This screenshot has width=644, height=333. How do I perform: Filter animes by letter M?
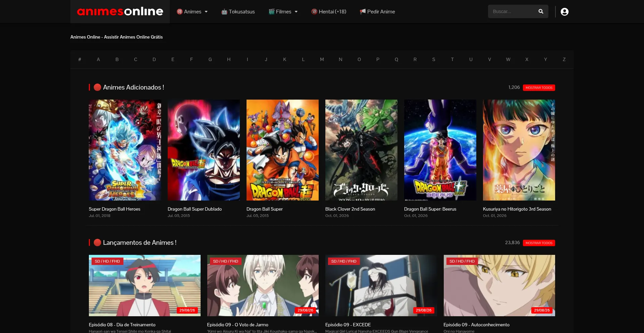(x=322, y=59)
